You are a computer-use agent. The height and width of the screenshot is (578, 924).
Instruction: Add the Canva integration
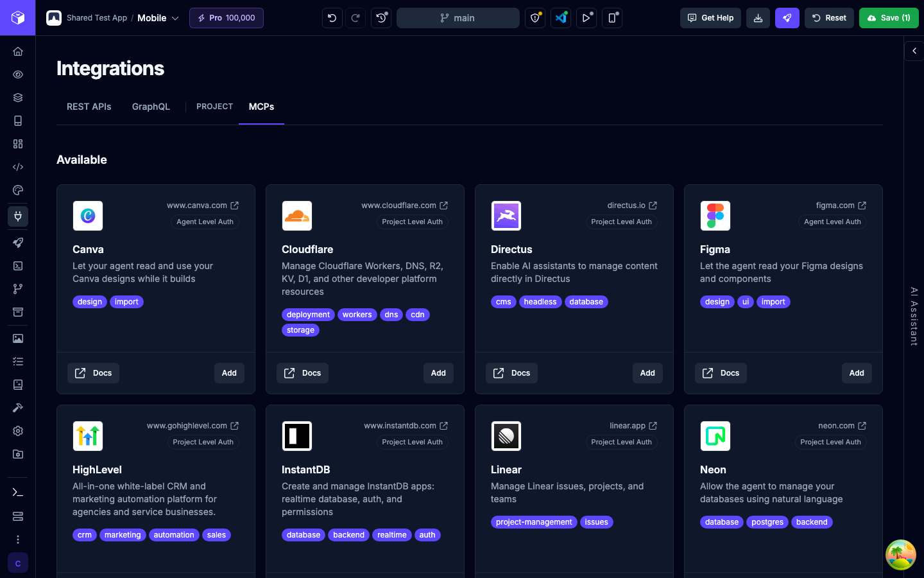coord(229,373)
